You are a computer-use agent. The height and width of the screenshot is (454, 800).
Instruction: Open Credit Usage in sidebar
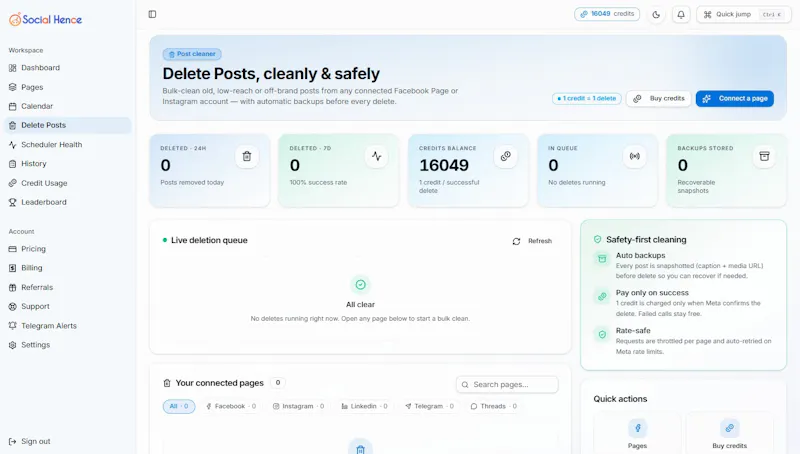pyautogui.click(x=67, y=183)
